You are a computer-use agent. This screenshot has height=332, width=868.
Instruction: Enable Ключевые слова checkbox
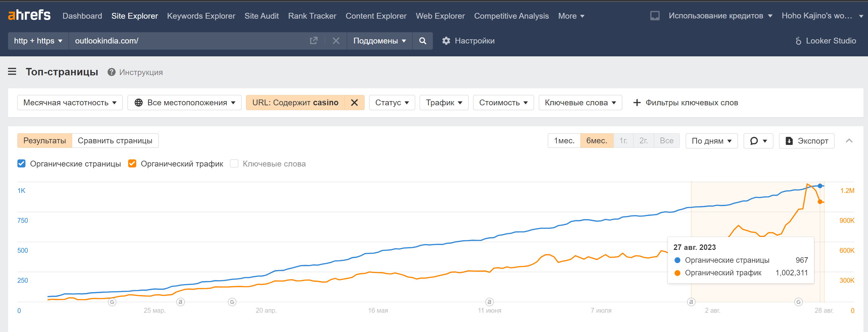pyautogui.click(x=234, y=164)
